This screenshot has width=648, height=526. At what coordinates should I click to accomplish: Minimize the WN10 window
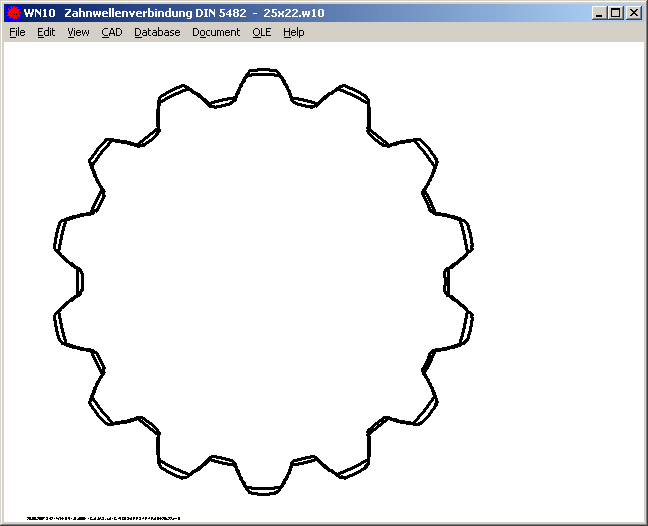pyautogui.click(x=599, y=13)
